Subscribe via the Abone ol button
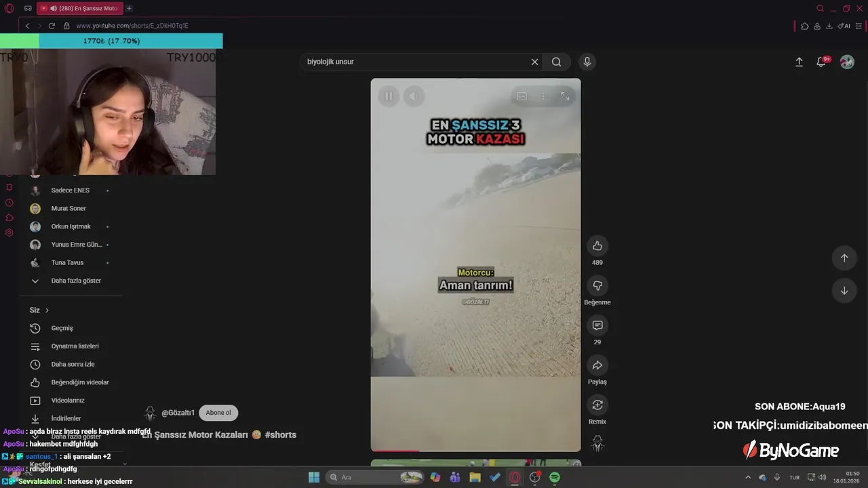Viewport: 868px width, 488px height. pyautogui.click(x=218, y=413)
